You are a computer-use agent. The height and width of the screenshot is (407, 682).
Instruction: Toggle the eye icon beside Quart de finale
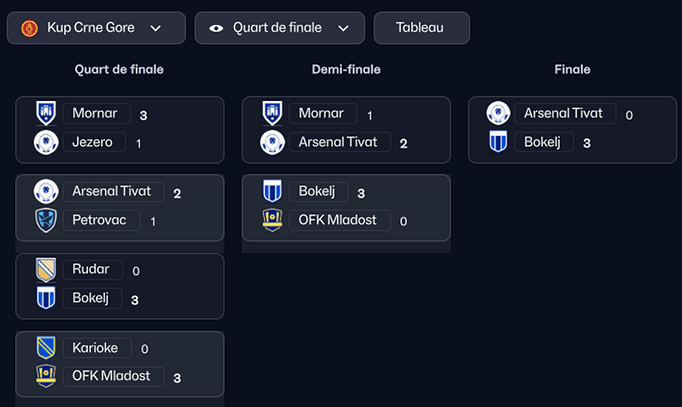pyautogui.click(x=216, y=28)
